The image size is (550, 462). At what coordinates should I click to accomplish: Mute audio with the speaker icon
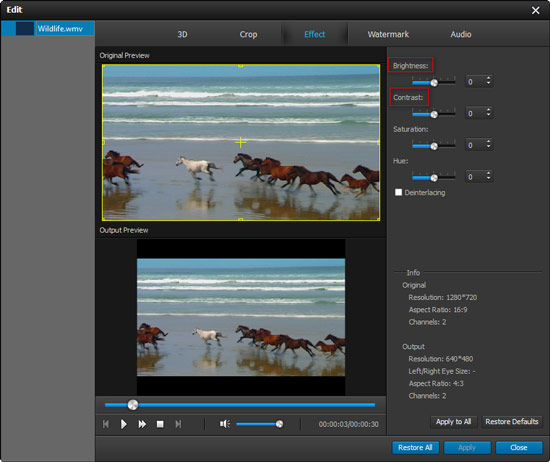(x=225, y=424)
